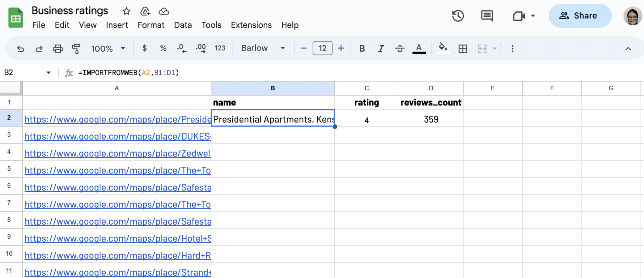Open the Hard+R maps link
The height and width of the screenshot is (278, 644).
(x=118, y=255)
